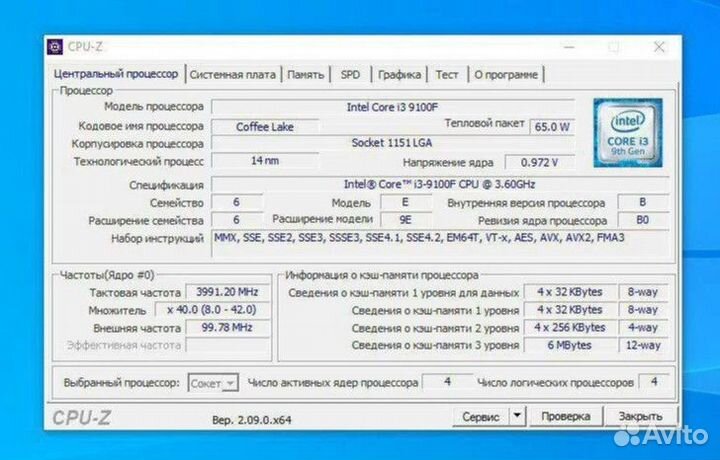
Task: Click the Проверка button
Action: pyautogui.click(x=566, y=416)
